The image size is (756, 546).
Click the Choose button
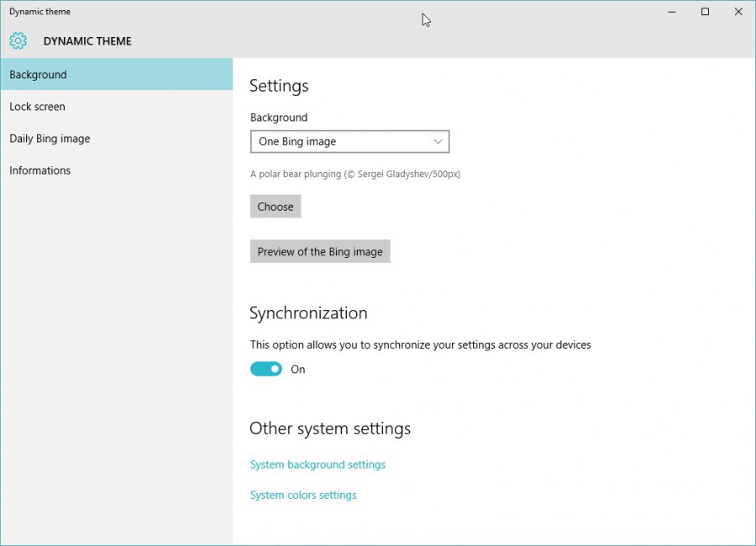click(275, 206)
